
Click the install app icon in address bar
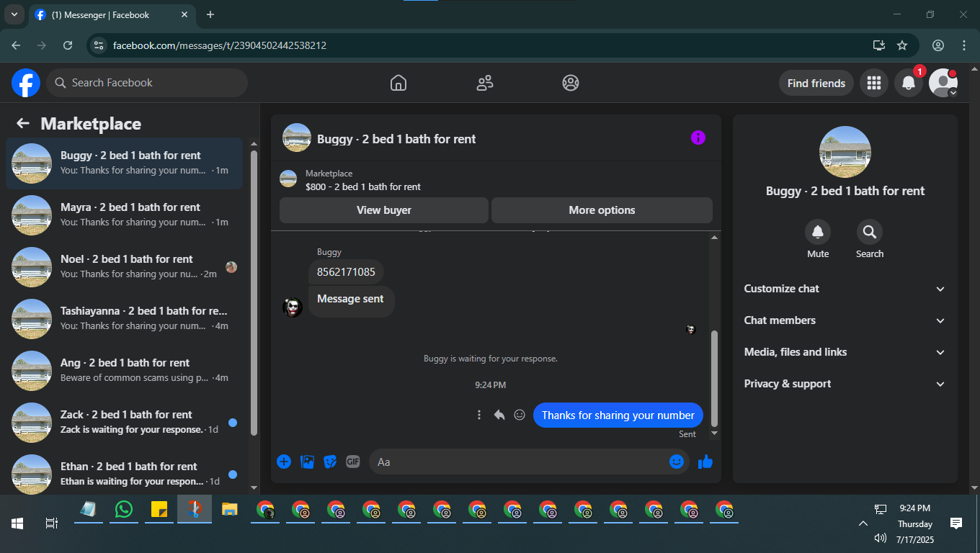click(x=879, y=45)
